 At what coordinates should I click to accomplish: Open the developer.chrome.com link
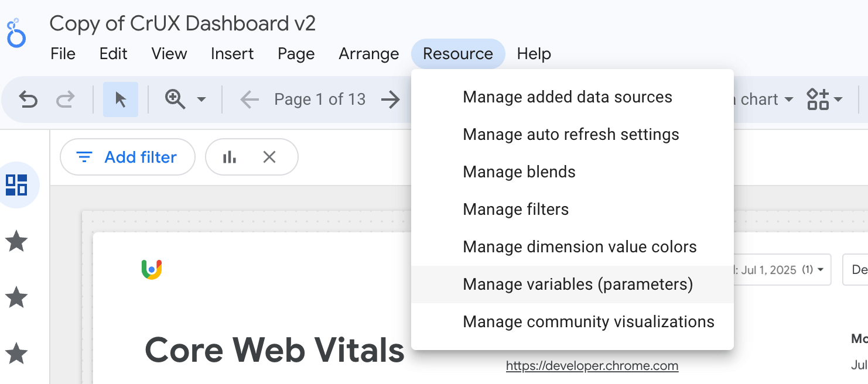592,366
